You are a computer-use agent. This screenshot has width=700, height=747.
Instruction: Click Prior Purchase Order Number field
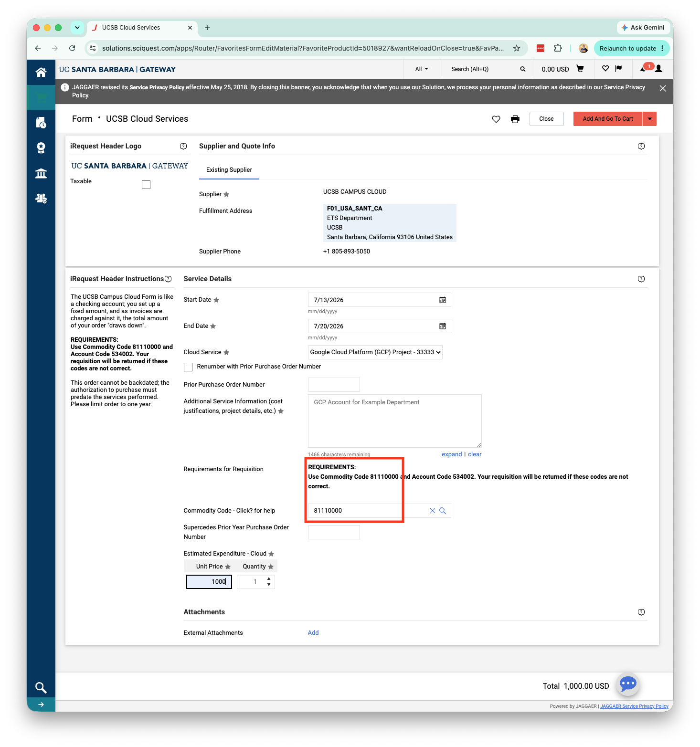(334, 385)
